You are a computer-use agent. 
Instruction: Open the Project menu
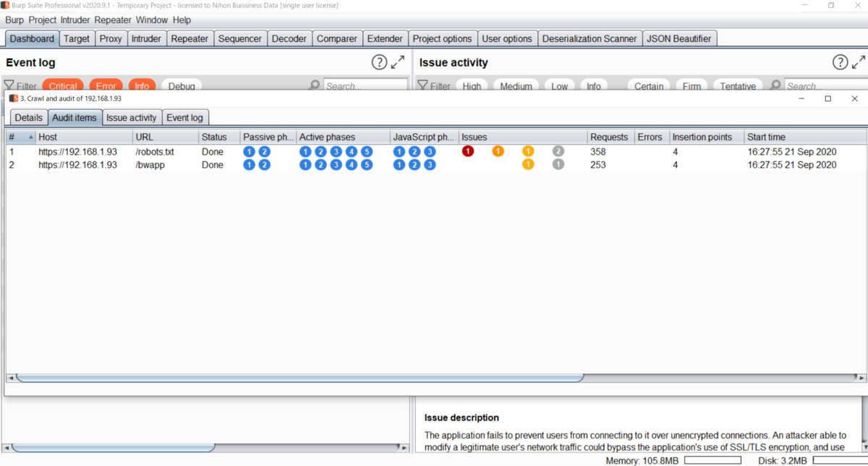tap(43, 20)
